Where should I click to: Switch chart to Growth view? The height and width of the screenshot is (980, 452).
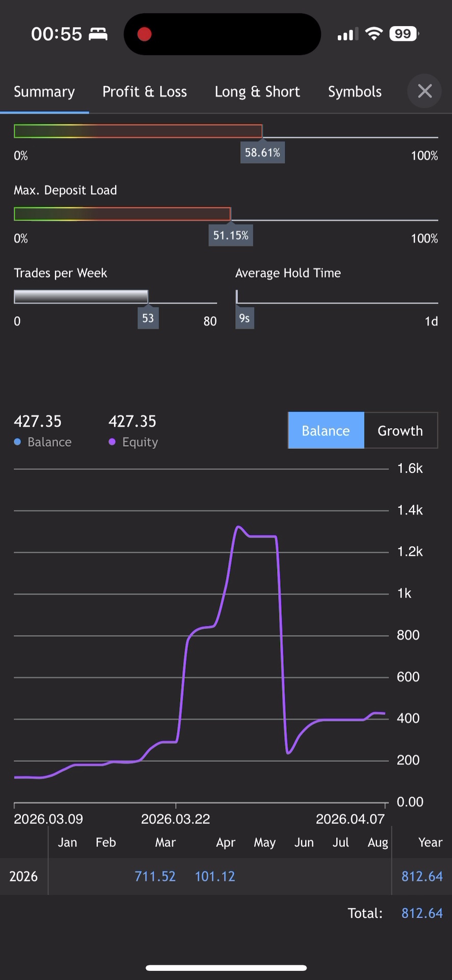click(400, 431)
